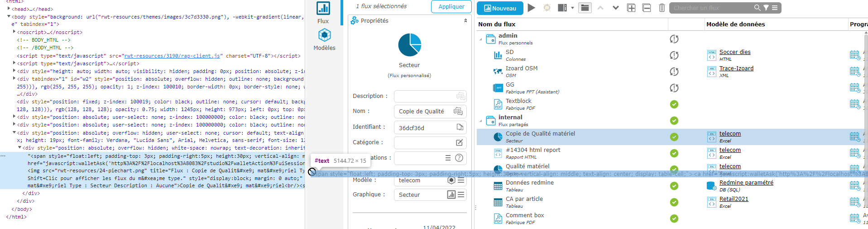
Task: Collapse the admin flow group
Action: coord(481,39)
